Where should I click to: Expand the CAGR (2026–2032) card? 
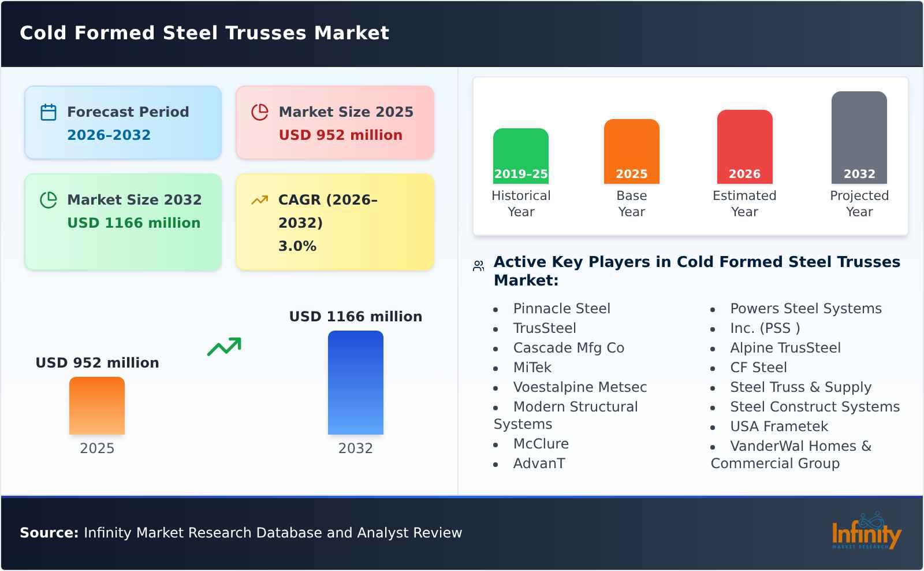tap(334, 222)
